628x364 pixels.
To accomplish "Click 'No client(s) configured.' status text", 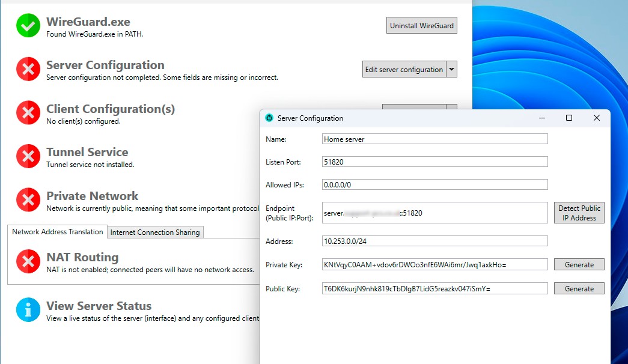I will [x=84, y=121].
